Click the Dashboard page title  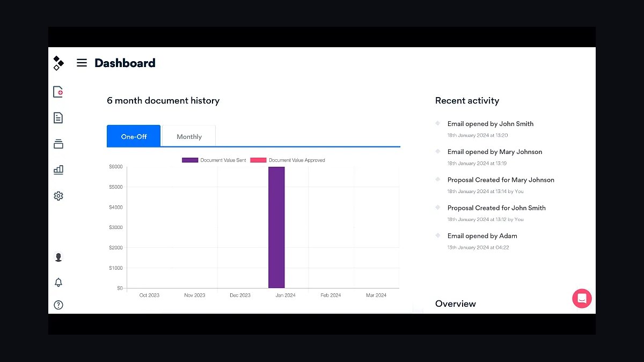[125, 63]
